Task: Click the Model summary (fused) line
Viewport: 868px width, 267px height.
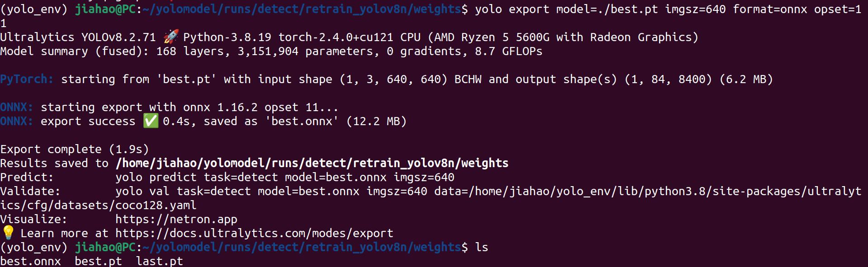Action: click(271, 52)
